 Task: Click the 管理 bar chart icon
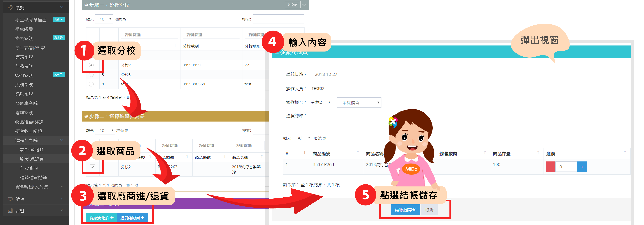pyautogui.click(x=10, y=210)
